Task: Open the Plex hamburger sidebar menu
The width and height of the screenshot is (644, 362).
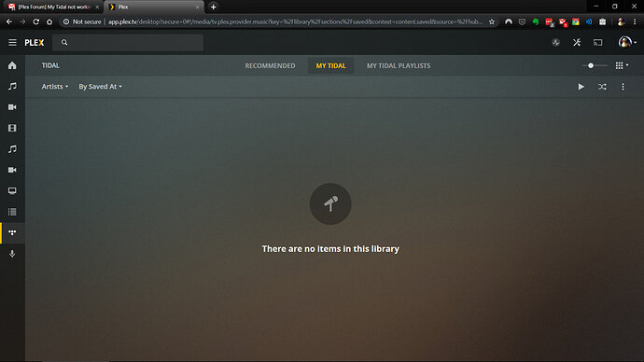Action: pyautogui.click(x=12, y=42)
